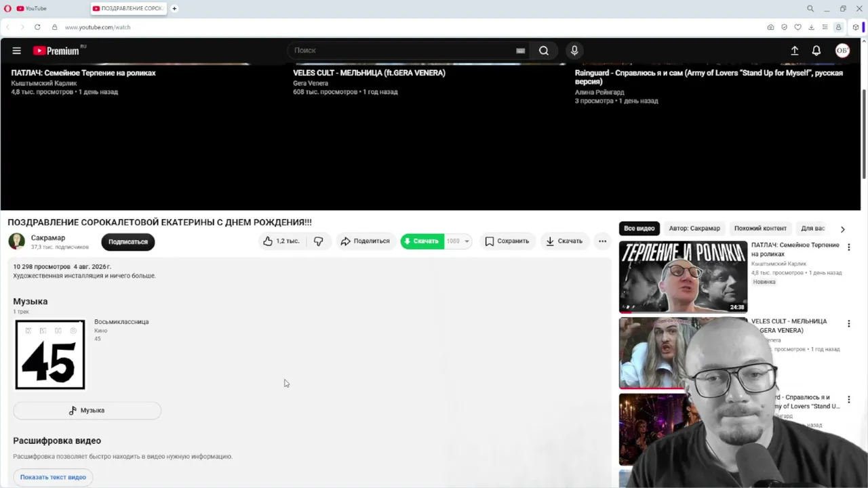This screenshot has height=488, width=868.
Task: Open the three-dot more actions menu under the video
Action: click(602, 241)
